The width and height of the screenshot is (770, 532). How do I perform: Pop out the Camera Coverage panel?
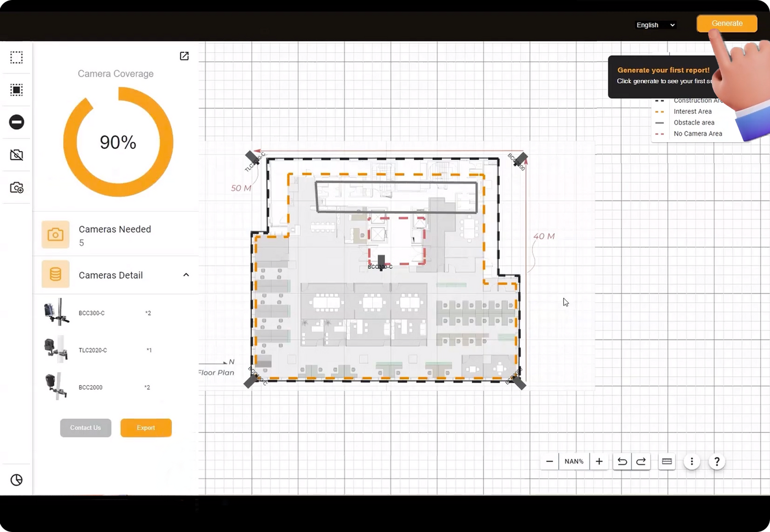click(x=184, y=56)
